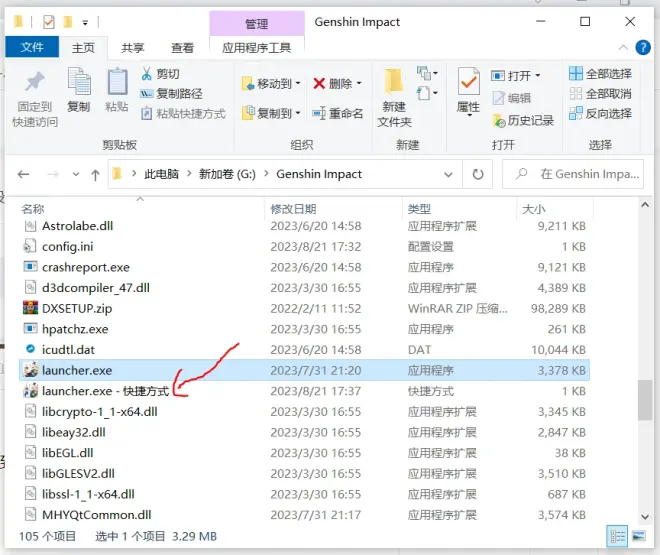This screenshot has width=660, height=555.
Task: Open the Application Tools (应用程序工具) tab
Action: coord(256,48)
